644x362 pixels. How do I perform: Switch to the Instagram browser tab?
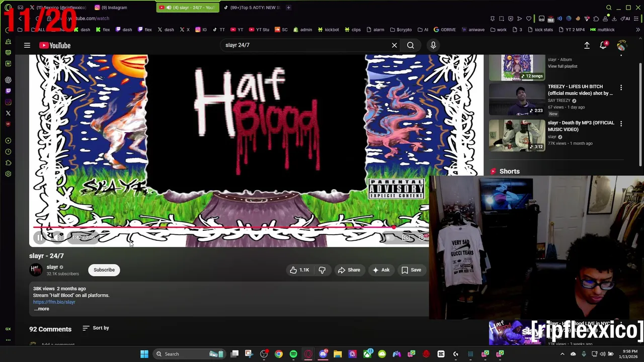tap(122, 8)
